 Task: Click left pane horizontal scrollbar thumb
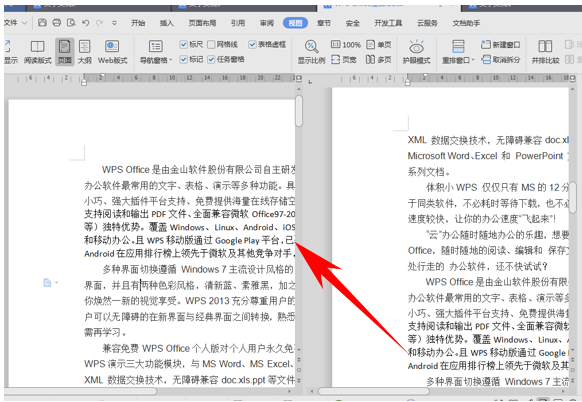[80, 391]
